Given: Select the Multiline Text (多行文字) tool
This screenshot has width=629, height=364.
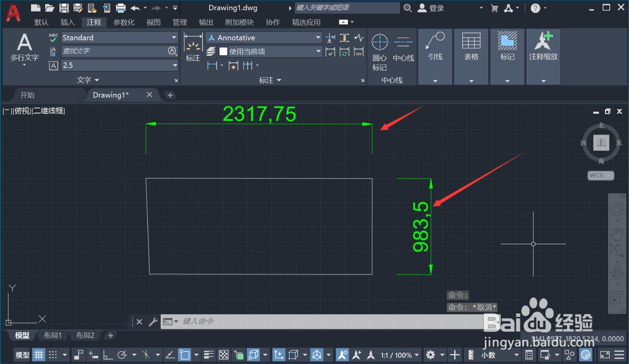Looking at the screenshot, I should [24, 48].
